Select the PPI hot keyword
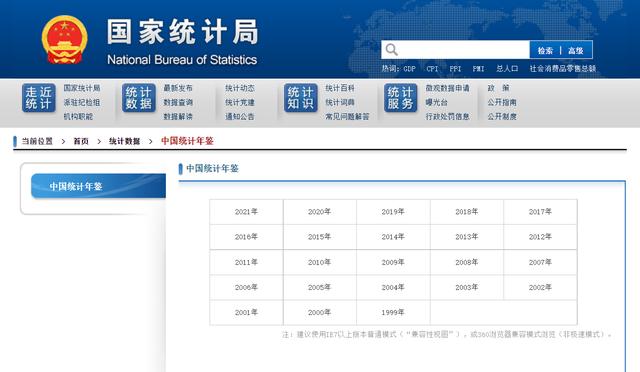The width and height of the screenshot is (640, 372). coord(455,69)
